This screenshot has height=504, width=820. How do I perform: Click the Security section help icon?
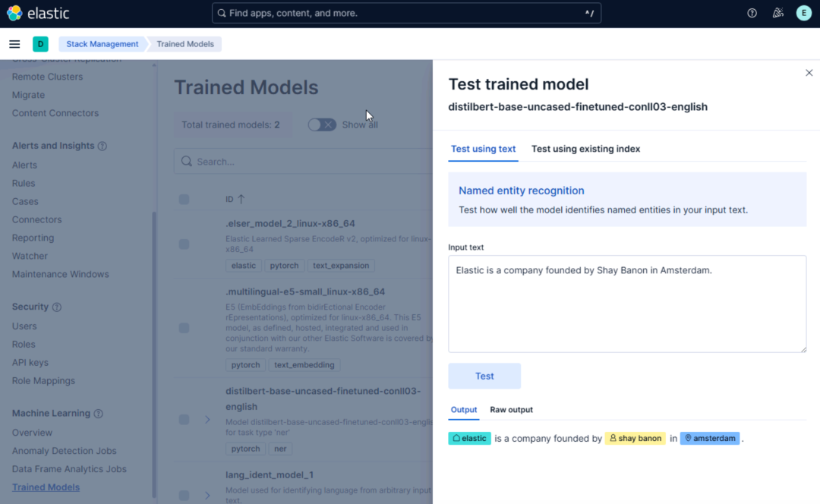pos(57,307)
